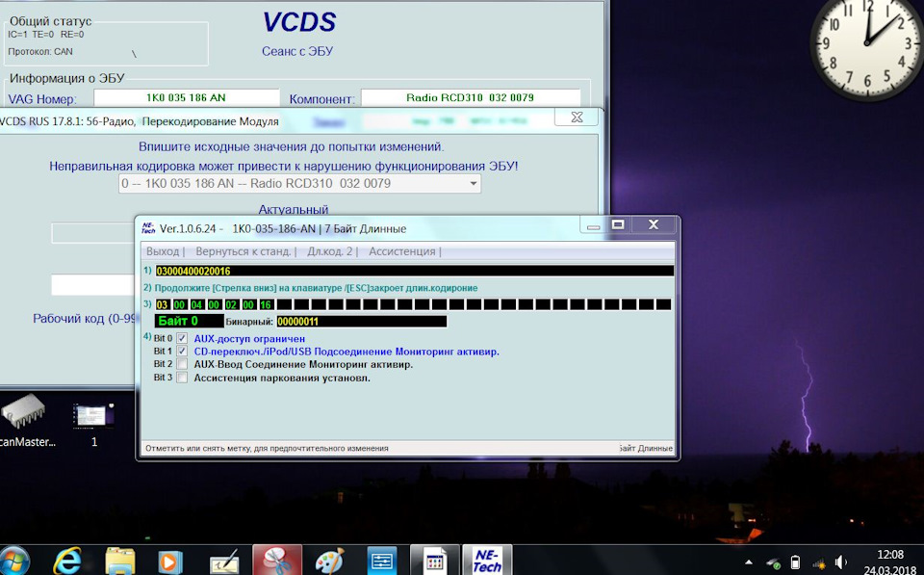Switch to the NE-Tech taskbar icon

tap(487, 561)
